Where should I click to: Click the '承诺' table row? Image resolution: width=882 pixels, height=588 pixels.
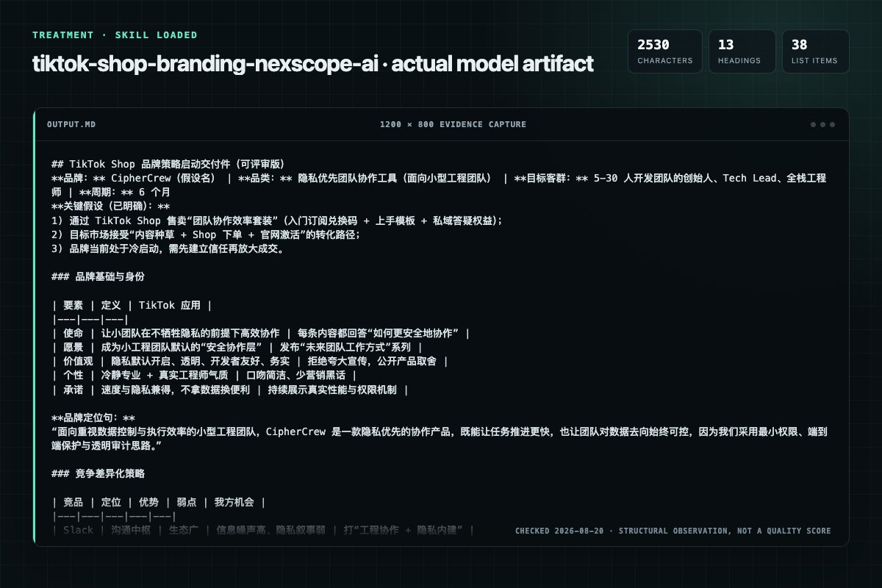point(230,390)
